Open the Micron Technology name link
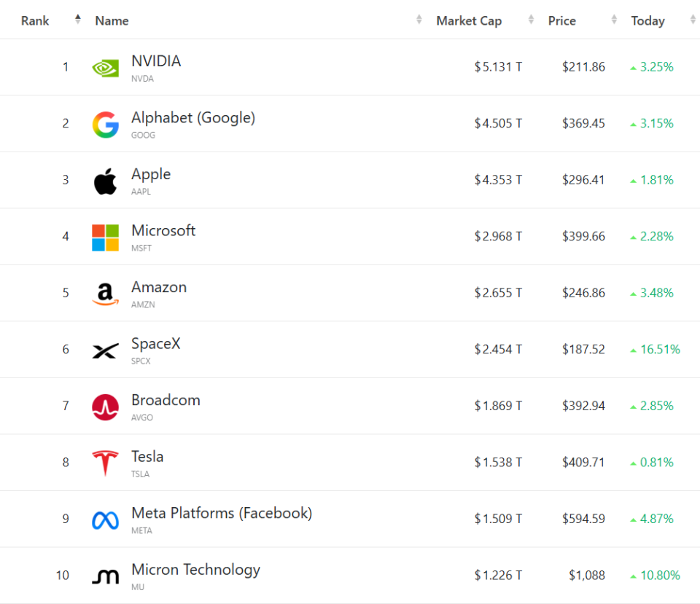Screen dimensions: 700x604 pyautogui.click(x=195, y=570)
